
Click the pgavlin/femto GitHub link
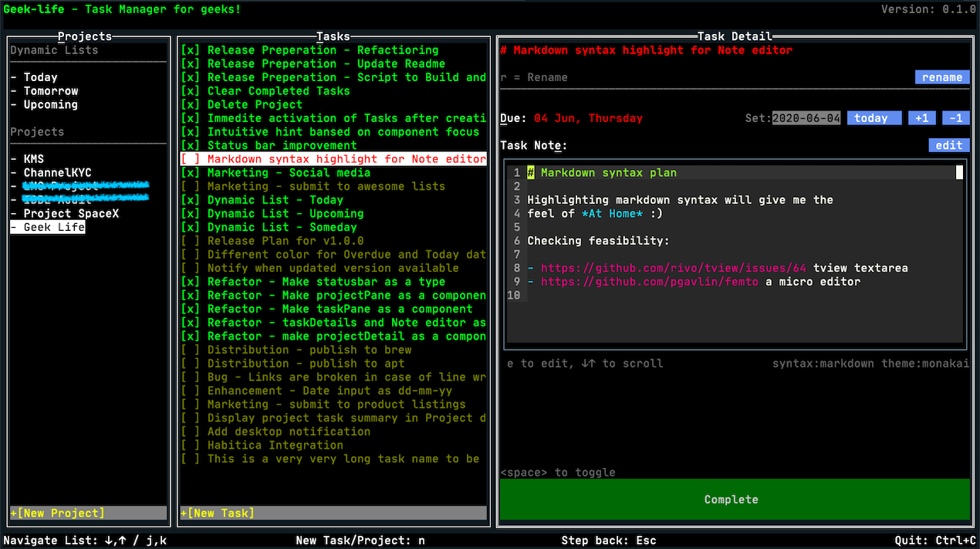[649, 282]
